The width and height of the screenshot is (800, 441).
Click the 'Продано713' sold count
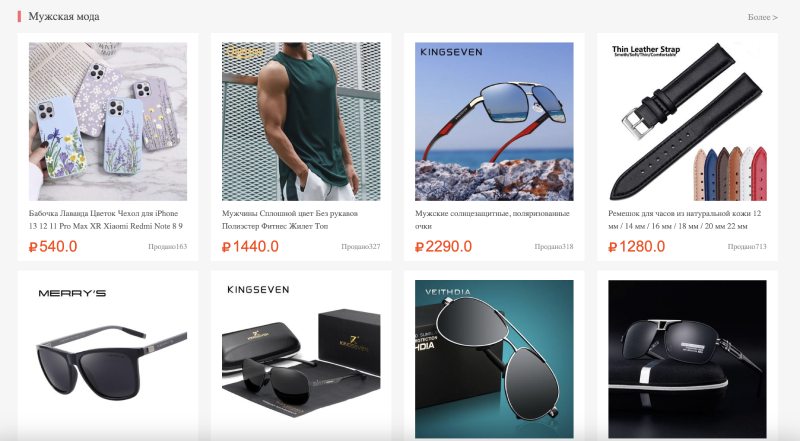747,247
